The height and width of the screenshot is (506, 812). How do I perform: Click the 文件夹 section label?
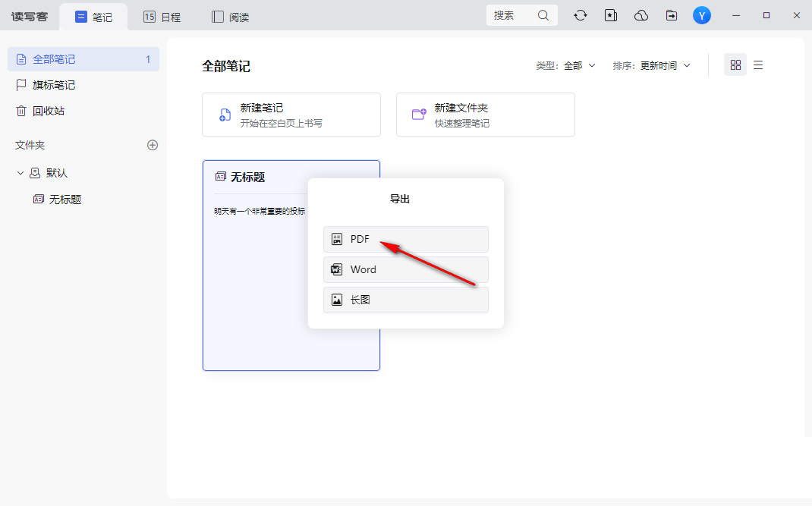click(30, 145)
